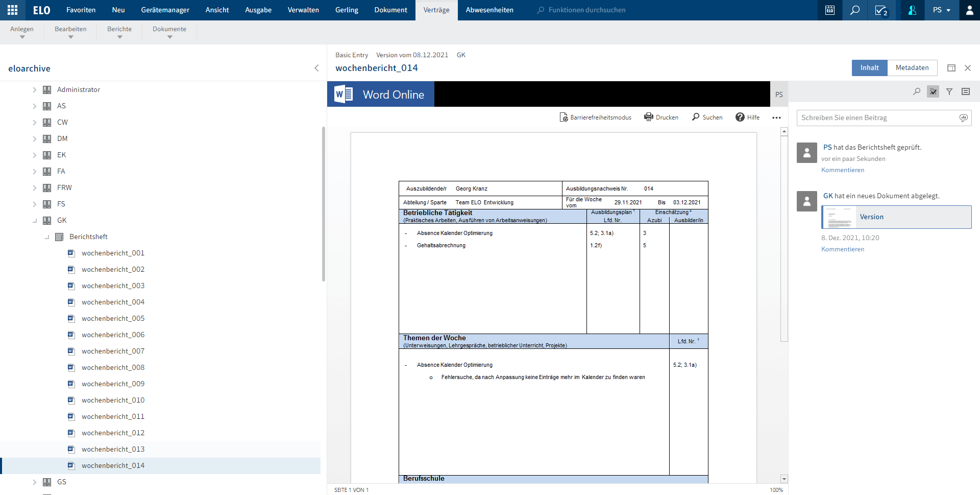Open the profile silhouette icon at top right
The width and height of the screenshot is (980, 495).
[970, 10]
